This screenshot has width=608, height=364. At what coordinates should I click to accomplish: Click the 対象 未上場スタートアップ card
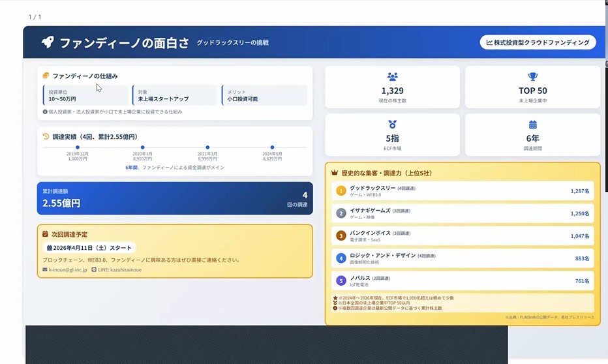pyautogui.click(x=175, y=95)
